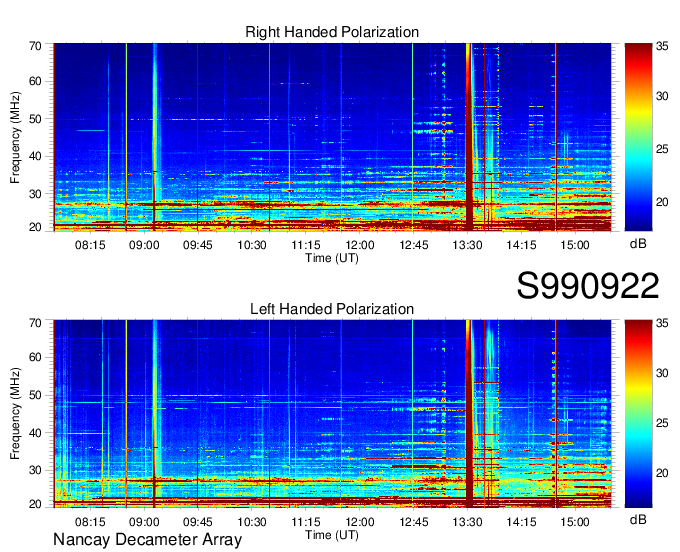Select 12:00 tick on right-handed plot time axis
Image resolution: width=680 pixels, height=552 pixels.
(x=360, y=245)
